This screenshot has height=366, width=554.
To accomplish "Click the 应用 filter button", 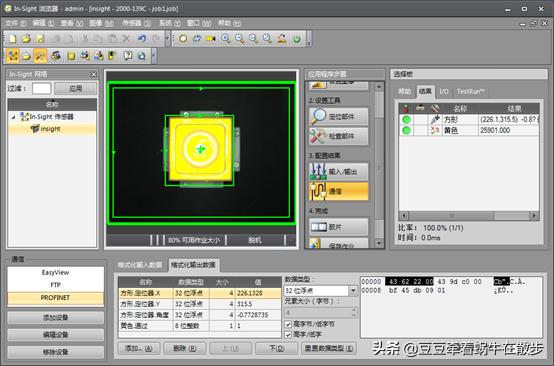I will pos(76,88).
